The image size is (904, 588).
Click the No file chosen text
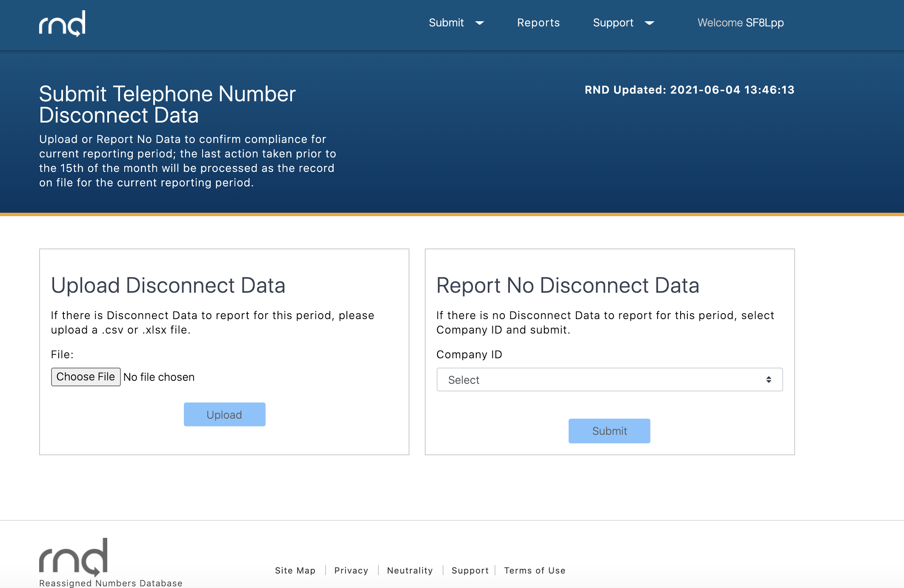(x=159, y=377)
